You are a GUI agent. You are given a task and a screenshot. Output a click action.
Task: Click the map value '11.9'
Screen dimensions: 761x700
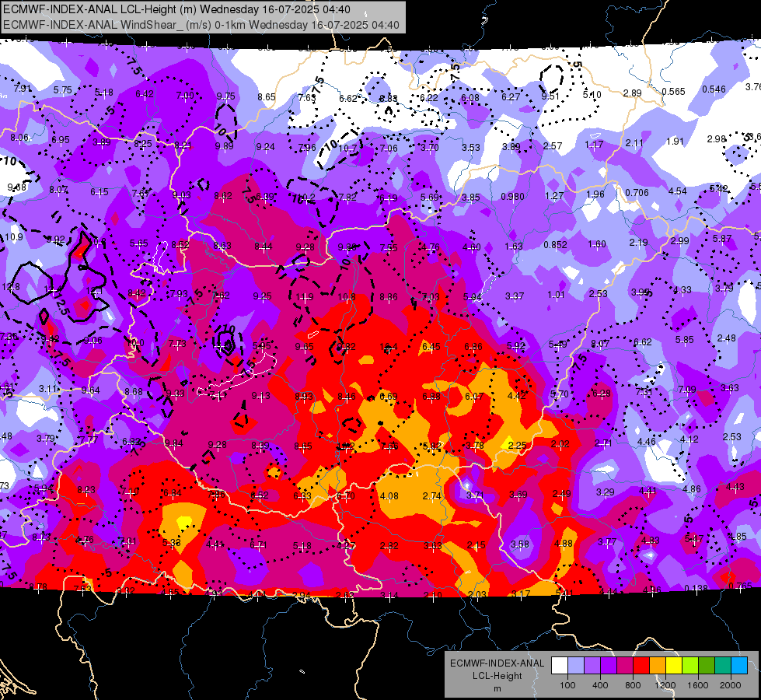[x=305, y=297]
